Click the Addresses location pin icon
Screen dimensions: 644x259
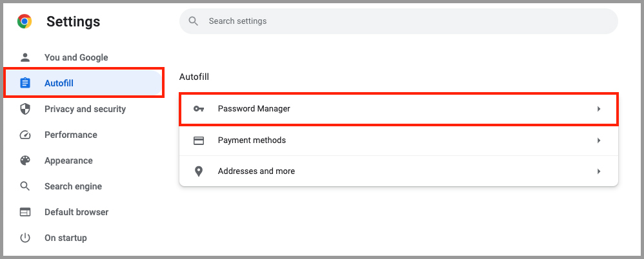tap(199, 171)
